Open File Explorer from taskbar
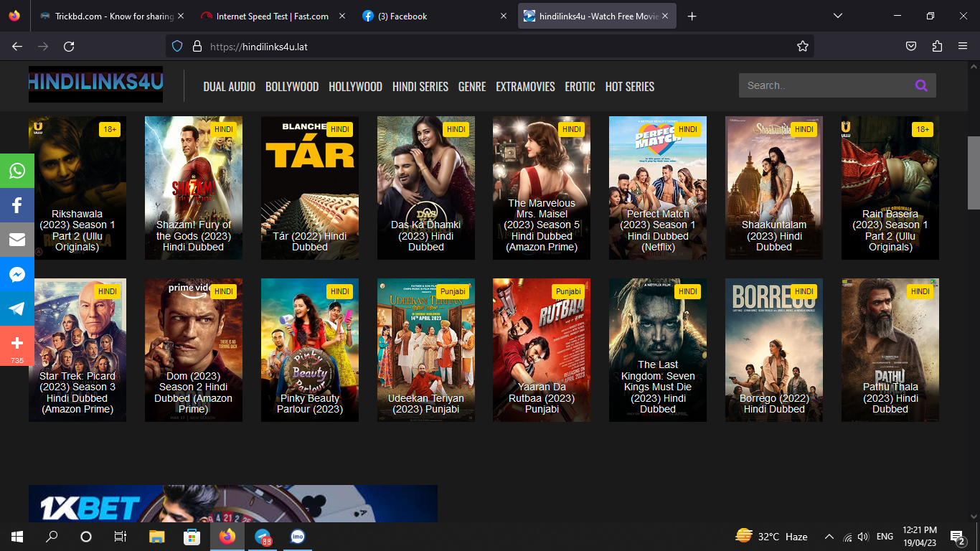The width and height of the screenshot is (980, 551). coord(157,536)
